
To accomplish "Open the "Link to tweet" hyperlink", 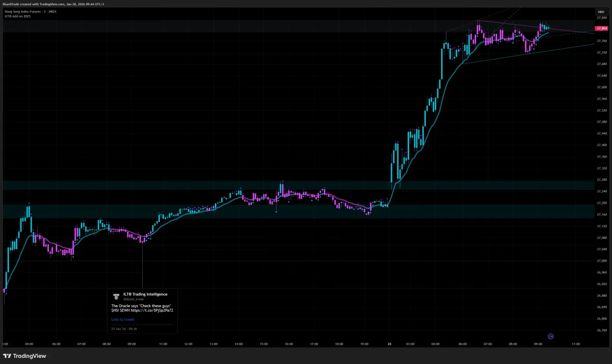I will [122, 319].
